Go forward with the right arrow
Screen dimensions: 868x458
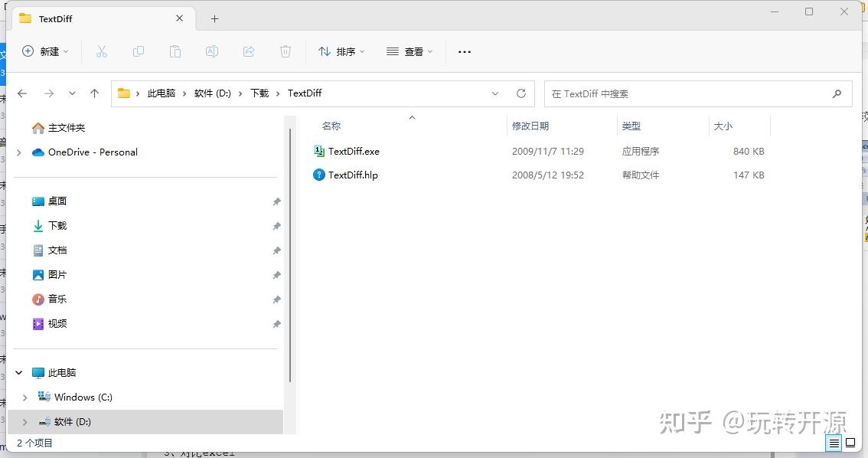coord(49,93)
